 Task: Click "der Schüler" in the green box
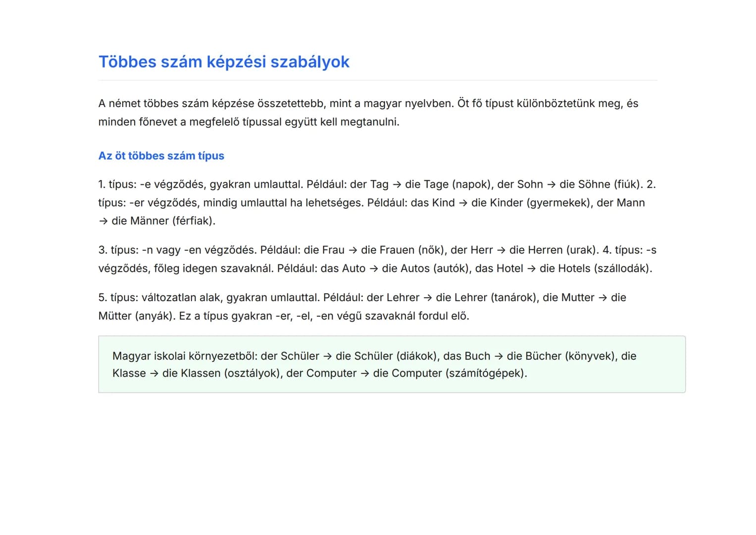(290, 356)
